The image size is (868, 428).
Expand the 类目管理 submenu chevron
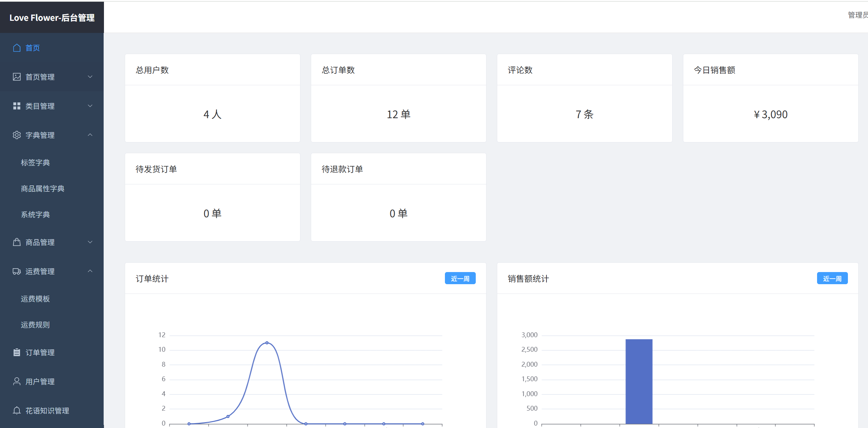pos(90,106)
